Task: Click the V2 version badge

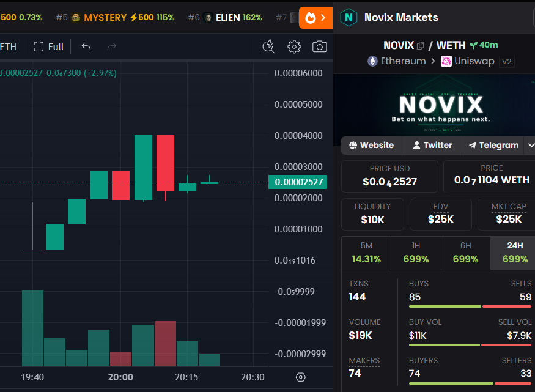Action: click(507, 62)
